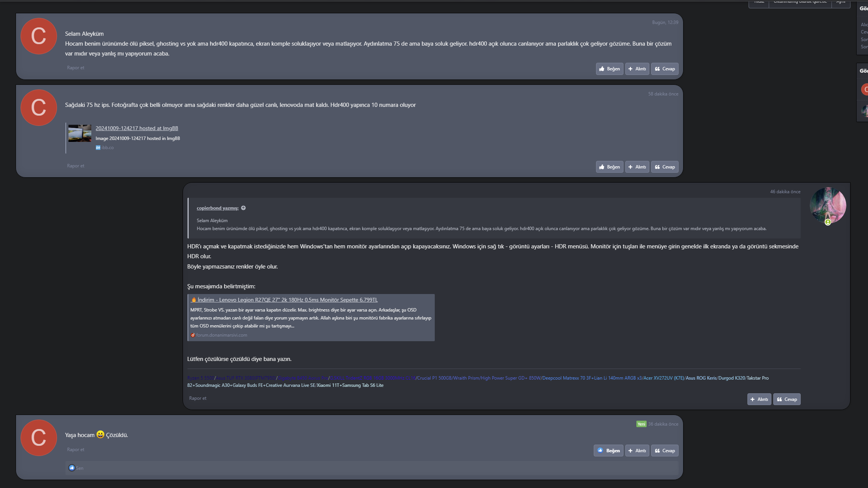Open forum.donanimarsivi.com source link
The image size is (868, 488).
(221, 335)
